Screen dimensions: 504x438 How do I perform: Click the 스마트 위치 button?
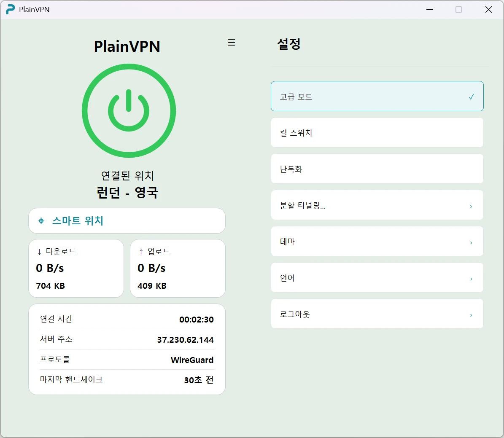pos(127,221)
